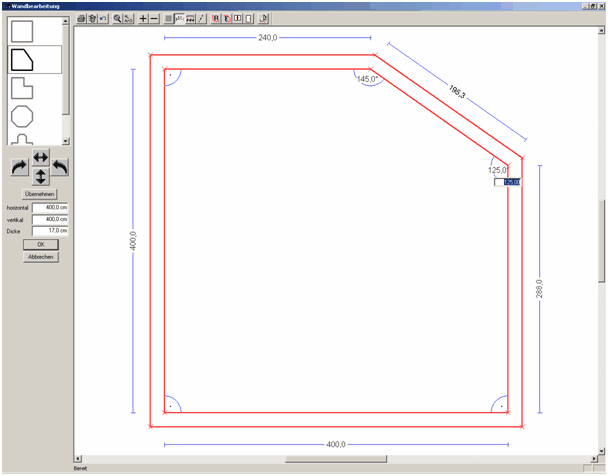Click the highlighted angle edit box on the drawing
Image resolution: width=608 pixels, height=476 pixels.
(511, 182)
